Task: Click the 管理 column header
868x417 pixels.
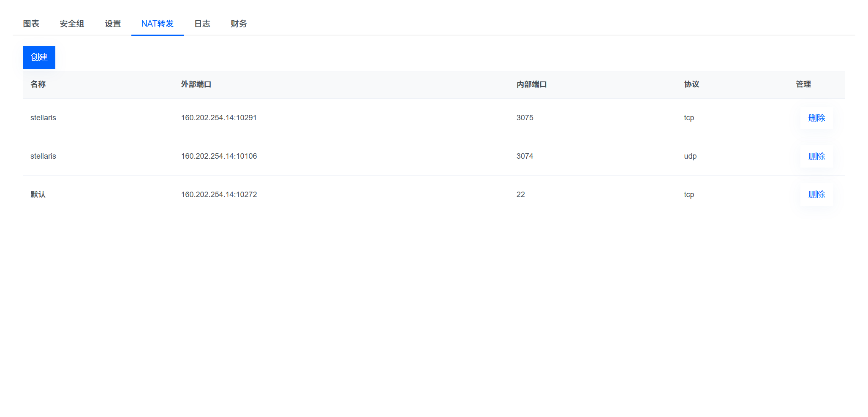Action: (803, 84)
